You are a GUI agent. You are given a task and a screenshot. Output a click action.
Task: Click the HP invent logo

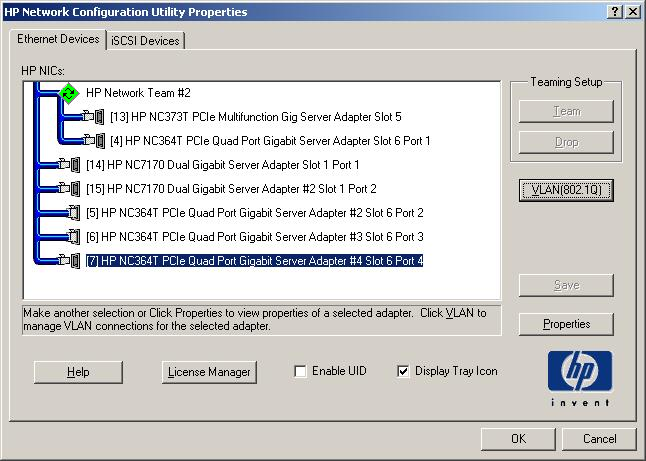click(x=580, y=378)
